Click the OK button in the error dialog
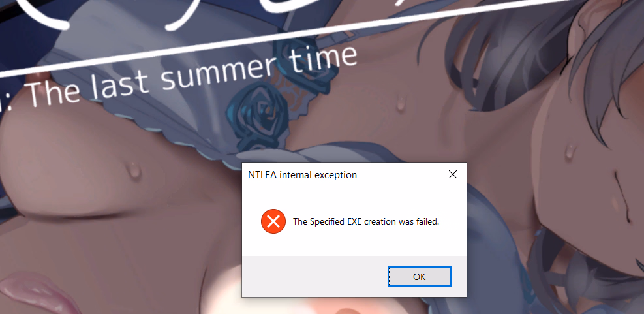The width and height of the screenshot is (644, 314). click(x=420, y=277)
